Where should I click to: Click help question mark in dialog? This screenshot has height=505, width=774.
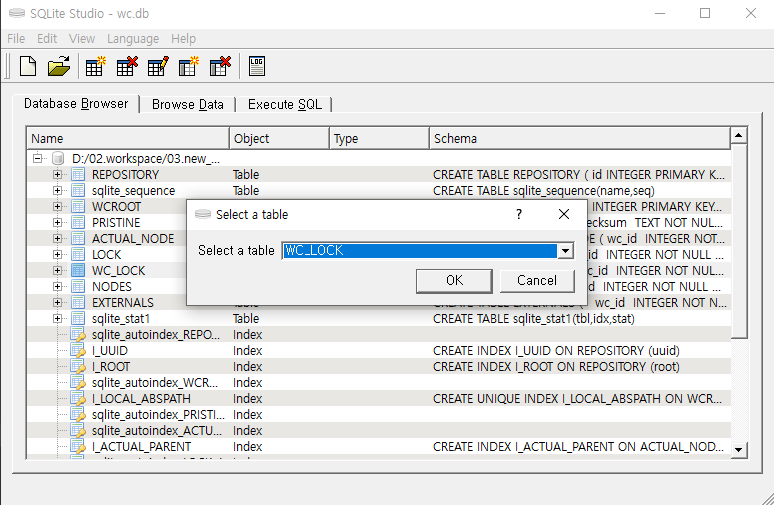pyautogui.click(x=519, y=214)
